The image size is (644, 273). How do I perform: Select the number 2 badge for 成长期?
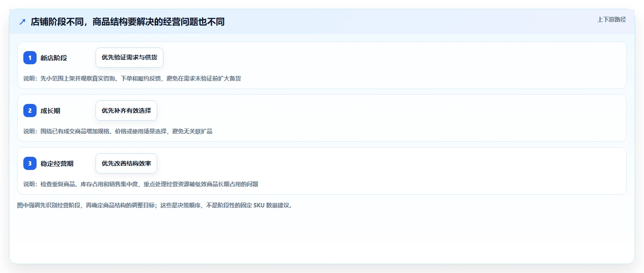(30, 111)
